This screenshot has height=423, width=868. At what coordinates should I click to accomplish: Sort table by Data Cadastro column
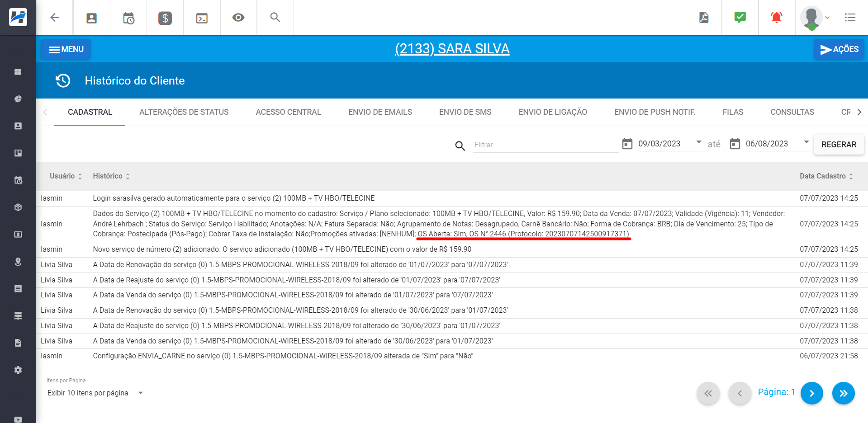(826, 176)
